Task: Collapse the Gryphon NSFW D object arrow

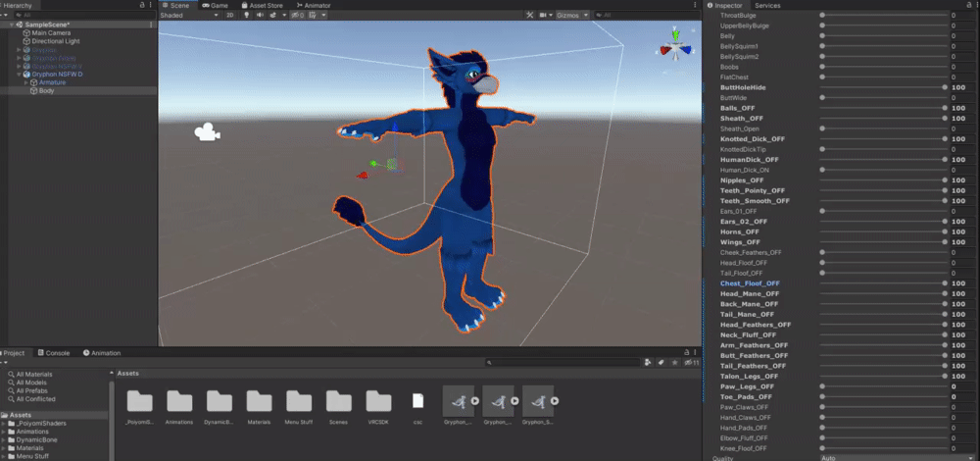Action: click(x=20, y=75)
